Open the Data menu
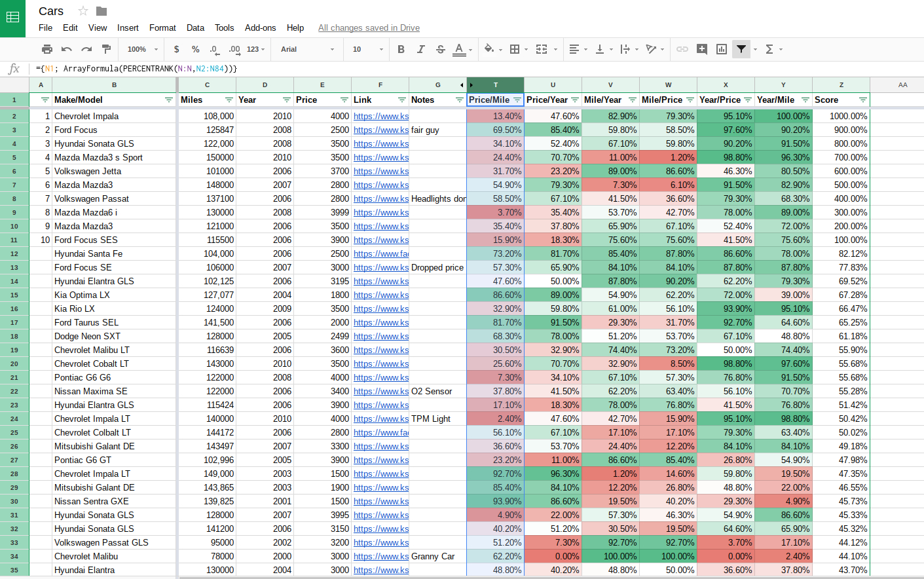This screenshot has width=924, height=579. [x=195, y=28]
